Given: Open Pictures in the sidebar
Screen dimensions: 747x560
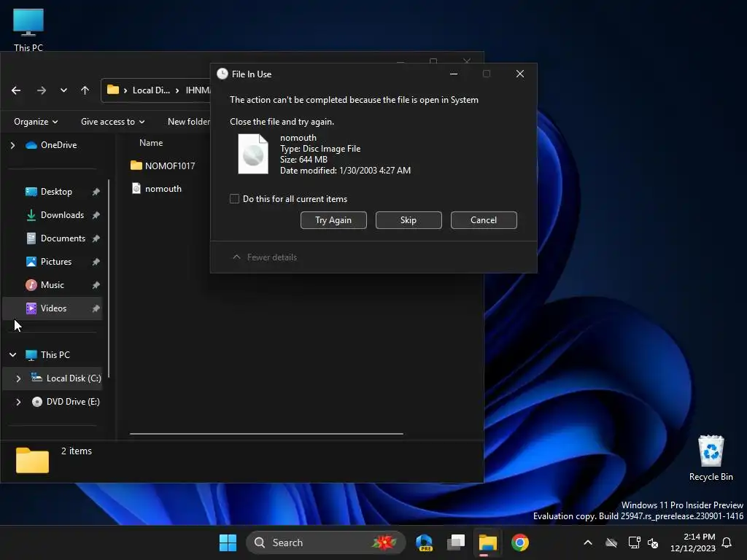Looking at the screenshot, I should (x=55, y=262).
